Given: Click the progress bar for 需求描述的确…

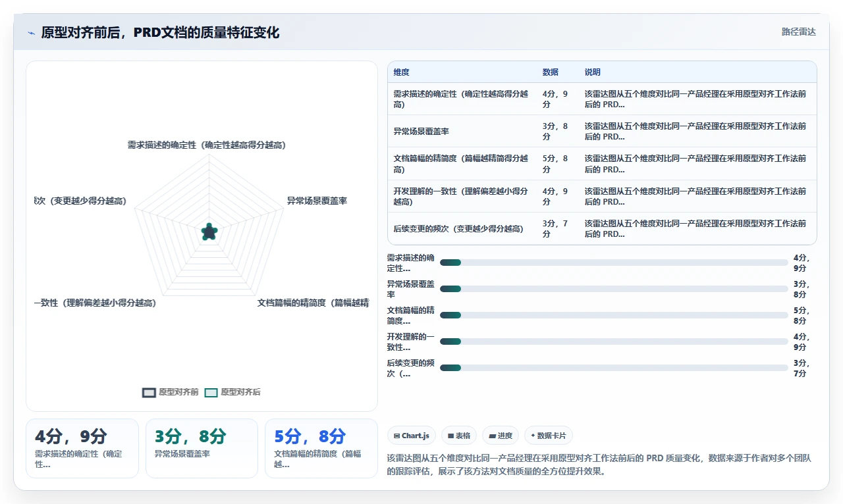Looking at the screenshot, I should coord(614,263).
